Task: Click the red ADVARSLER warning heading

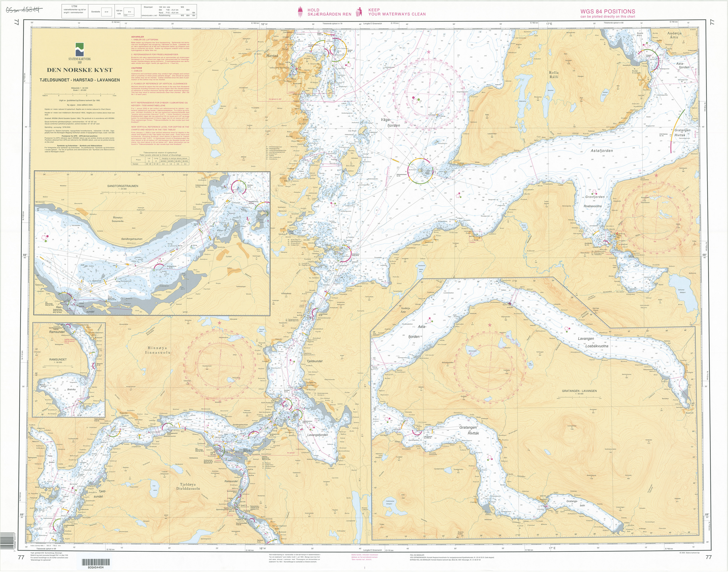Action: pyautogui.click(x=137, y=37)
